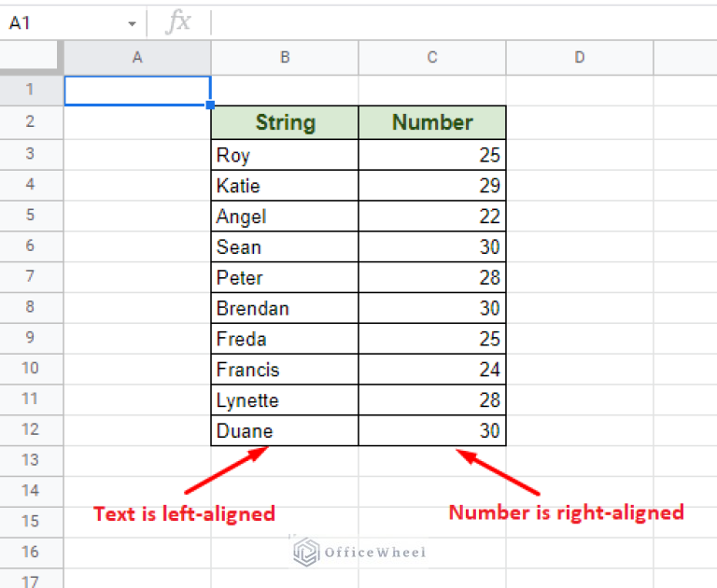Select column C header
The width and height of the screenshot is (717, 588).
[432, 58]
